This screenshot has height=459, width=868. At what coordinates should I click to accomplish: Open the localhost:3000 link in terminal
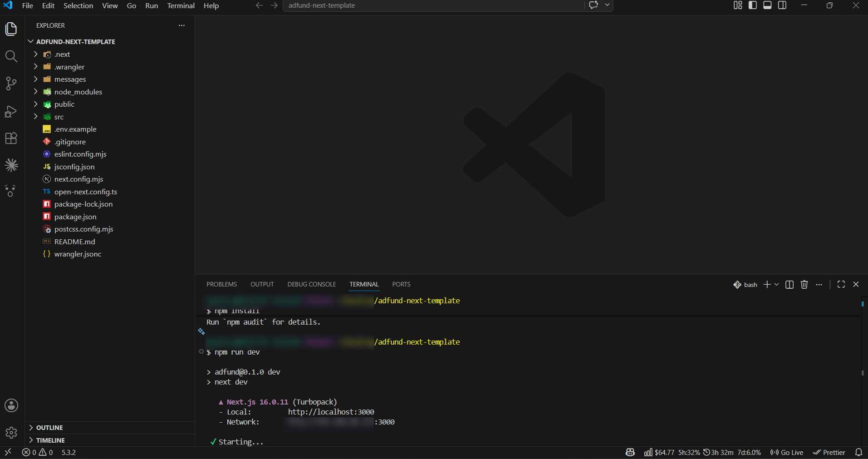point(331,412)
